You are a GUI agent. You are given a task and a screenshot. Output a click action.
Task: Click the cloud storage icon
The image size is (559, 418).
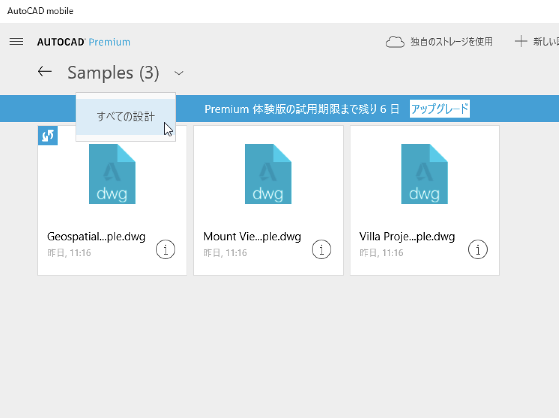point(395,42)
